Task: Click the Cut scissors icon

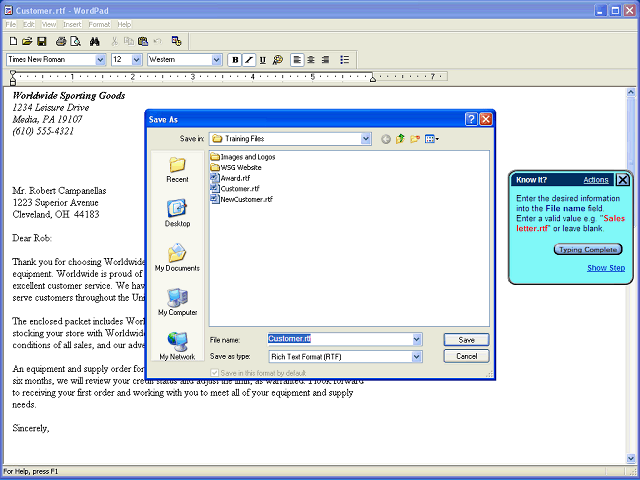Action: coord(114,41)
